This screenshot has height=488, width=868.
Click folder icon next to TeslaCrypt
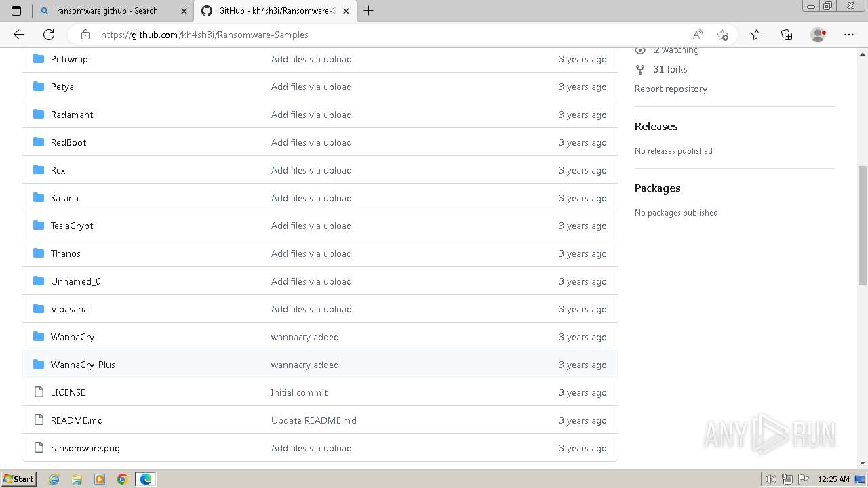pyautogui.click(x=39, y=226)
